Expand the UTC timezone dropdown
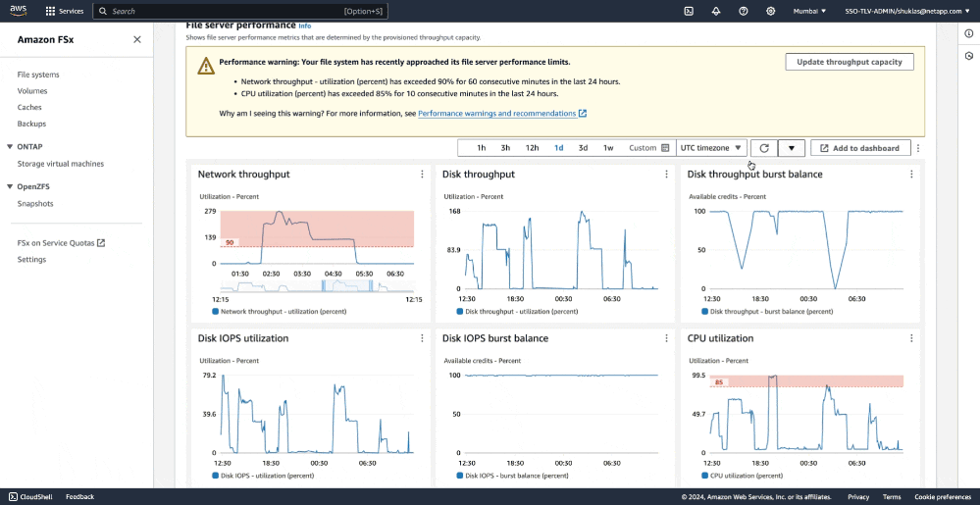 [x=711, y=148]
